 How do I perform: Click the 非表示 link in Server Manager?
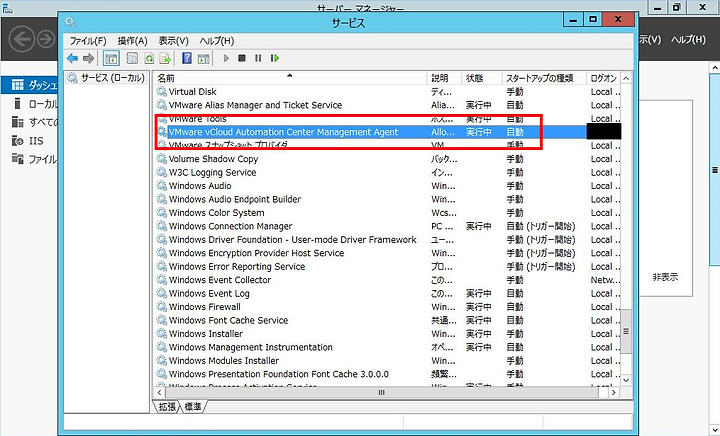665,277
